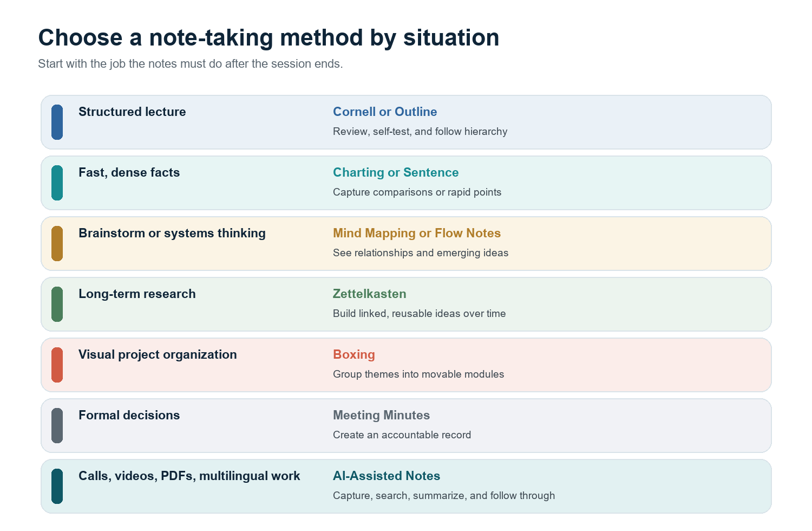
Task: Click the 'Boxing' heading
Action: pyautogui.click(x=354, y=354)
